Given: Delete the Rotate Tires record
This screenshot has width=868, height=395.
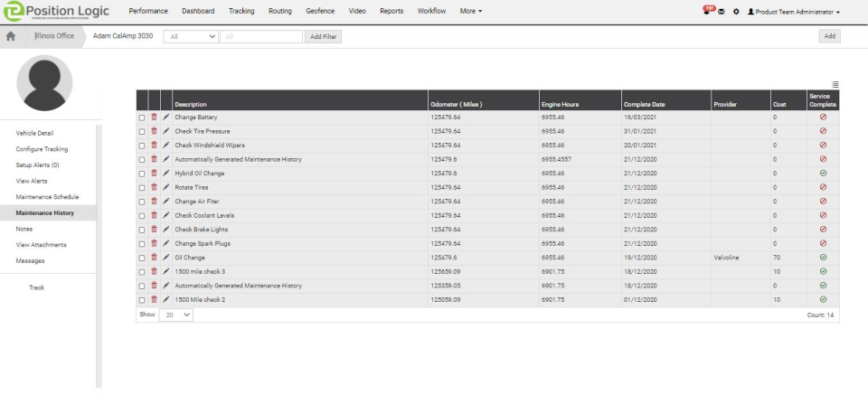Looking at the screenshot, I should 154,187.
